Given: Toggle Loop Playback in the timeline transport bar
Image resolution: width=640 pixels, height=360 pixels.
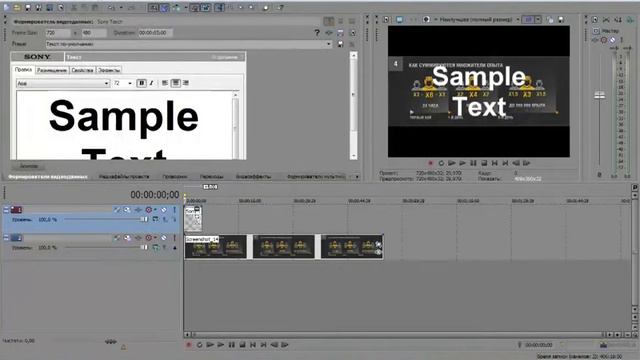Looking at the screenshot, I should [x=200, y=345].
